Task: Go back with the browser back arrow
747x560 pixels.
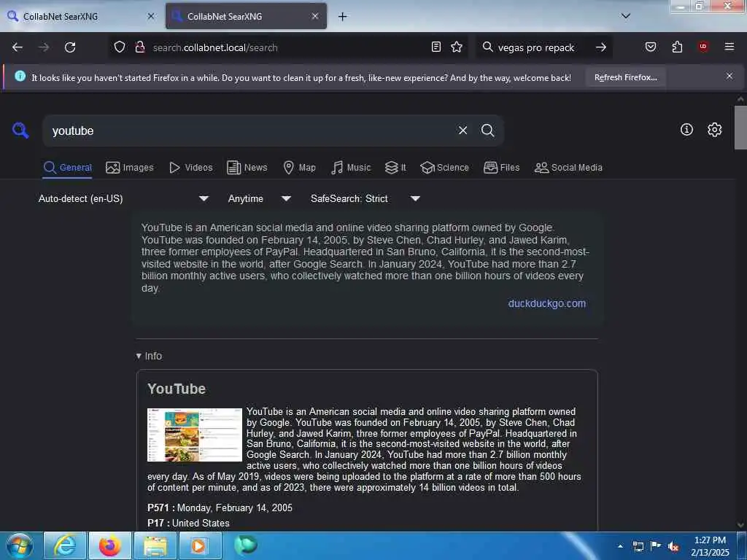Action: coord(18,47)
